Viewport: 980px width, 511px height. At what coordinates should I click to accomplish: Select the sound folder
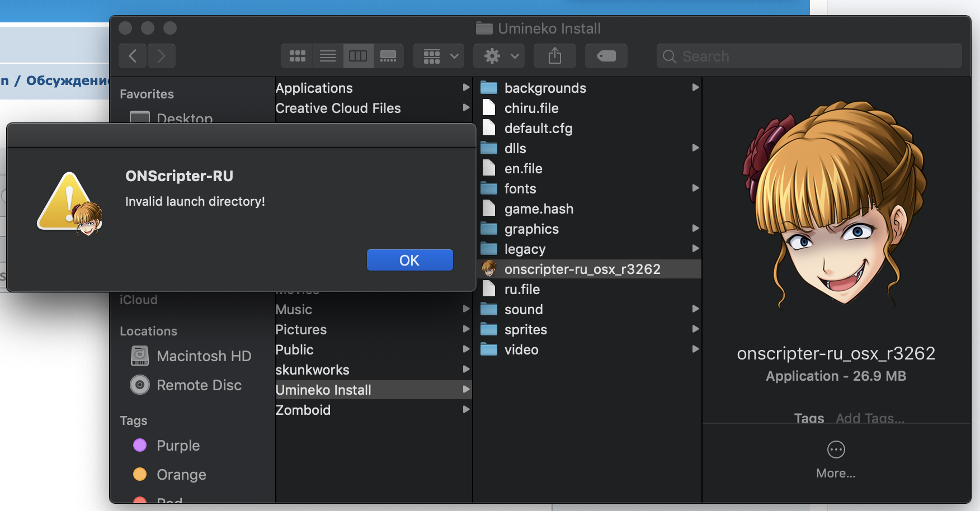point(587,309)
